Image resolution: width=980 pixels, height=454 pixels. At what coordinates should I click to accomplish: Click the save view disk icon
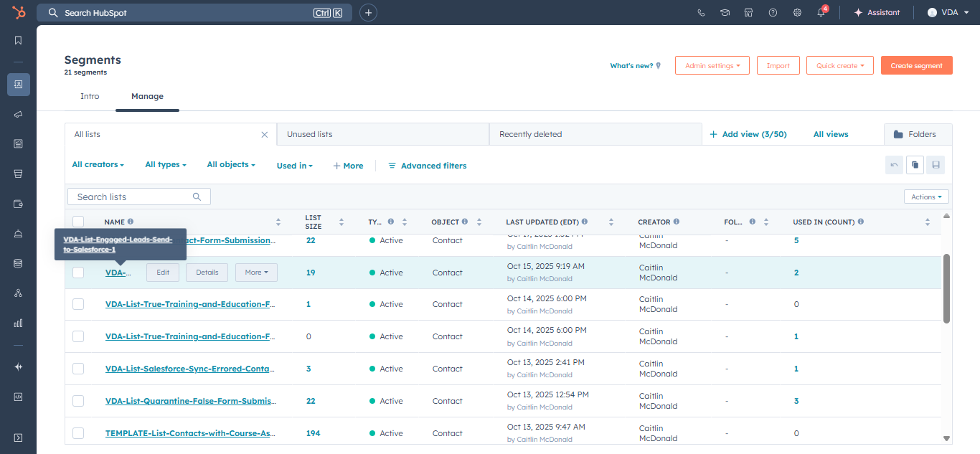(936, 165)
